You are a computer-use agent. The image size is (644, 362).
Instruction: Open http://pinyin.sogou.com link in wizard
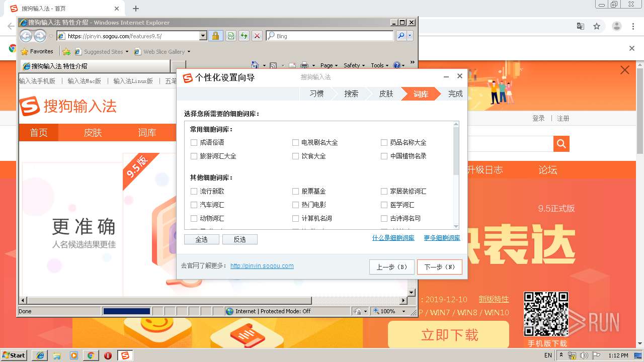click(x=262, y=266)
